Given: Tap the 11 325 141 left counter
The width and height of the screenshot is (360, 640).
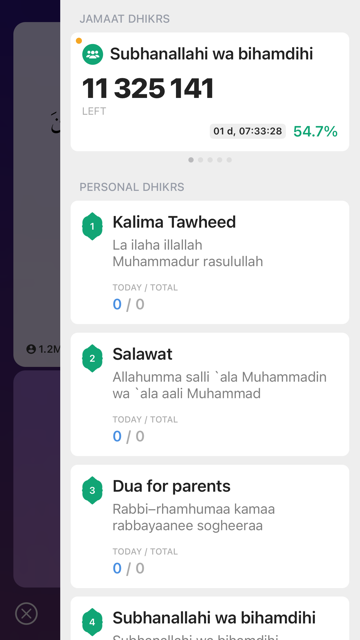Looking at the screenshot, I should click(x=148, y=89).
